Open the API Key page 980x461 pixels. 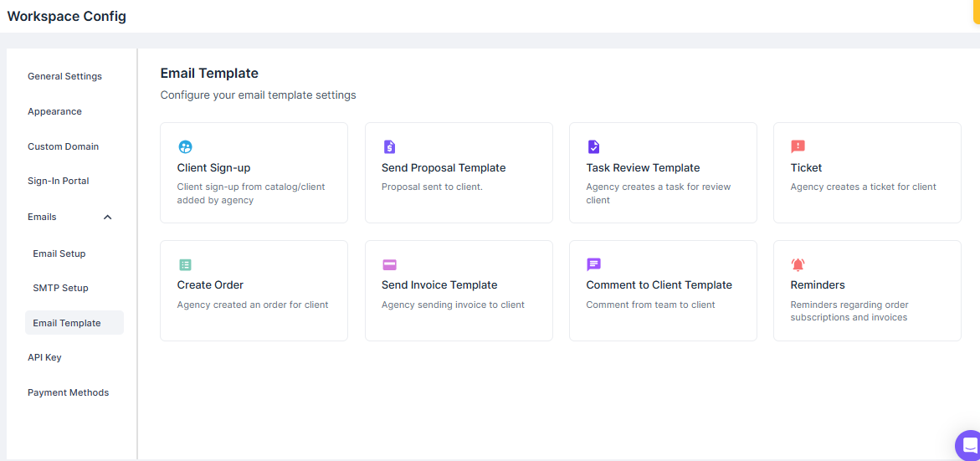click(44, 357)
